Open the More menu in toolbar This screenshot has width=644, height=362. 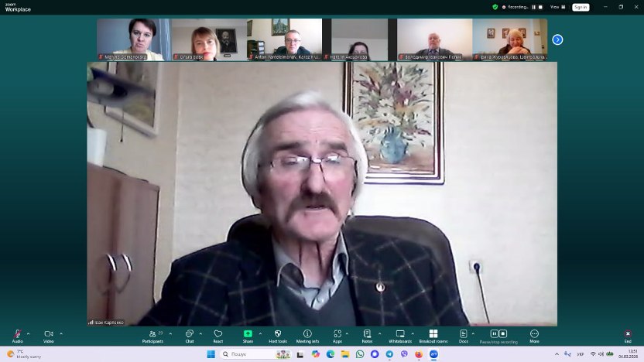(x=534, y=334)
